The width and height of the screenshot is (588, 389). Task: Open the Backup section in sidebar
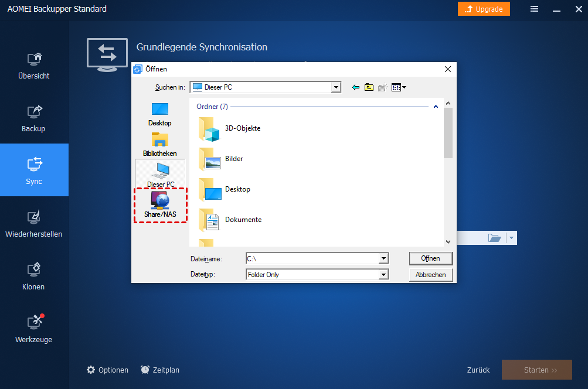[x=34, y=119]
